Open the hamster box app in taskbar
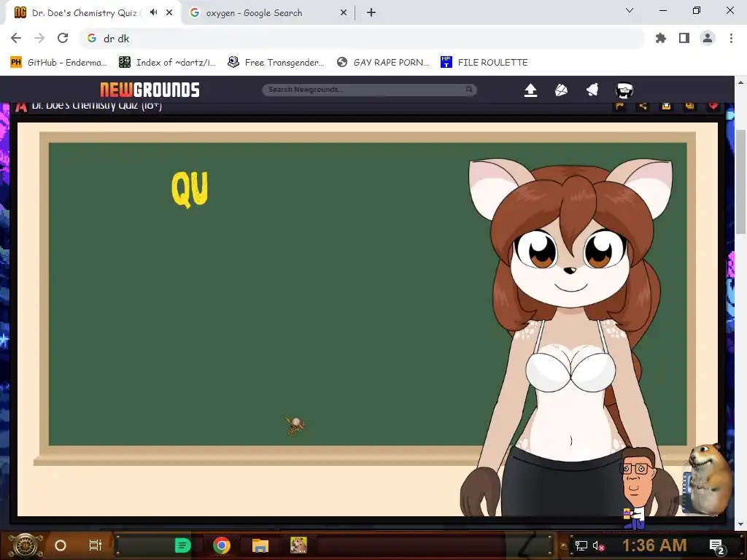 click(298, 545)
